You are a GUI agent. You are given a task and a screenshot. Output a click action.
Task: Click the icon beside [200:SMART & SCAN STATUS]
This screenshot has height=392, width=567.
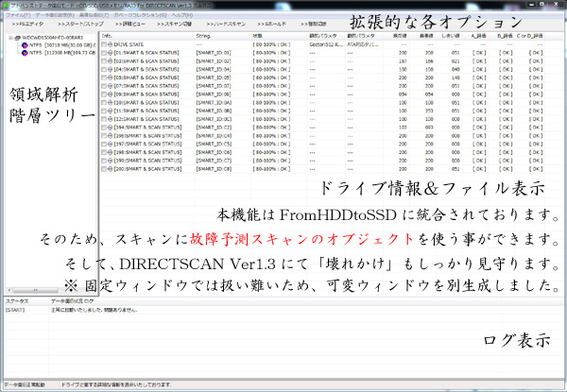110,169
